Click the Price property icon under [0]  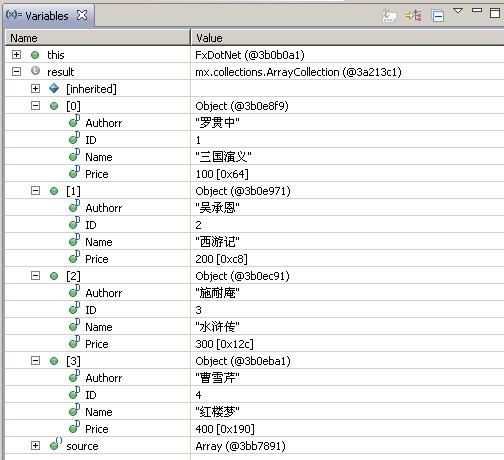[x=75, y=172]
